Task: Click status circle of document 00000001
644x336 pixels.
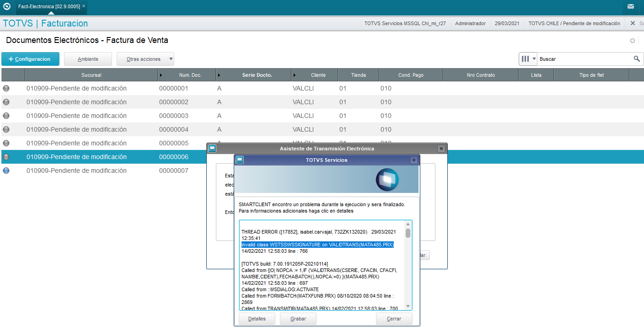Action: tap(6, 88)
